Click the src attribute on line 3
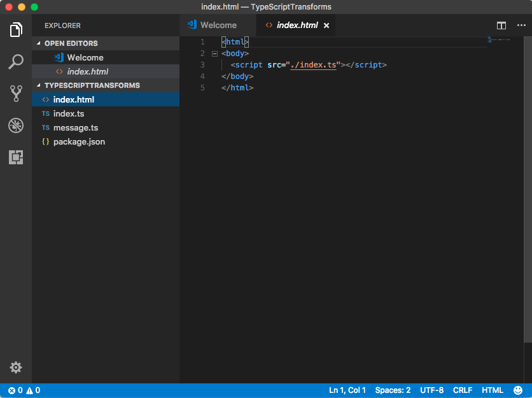This screenshot has width=532, height=398. point(274,65)
